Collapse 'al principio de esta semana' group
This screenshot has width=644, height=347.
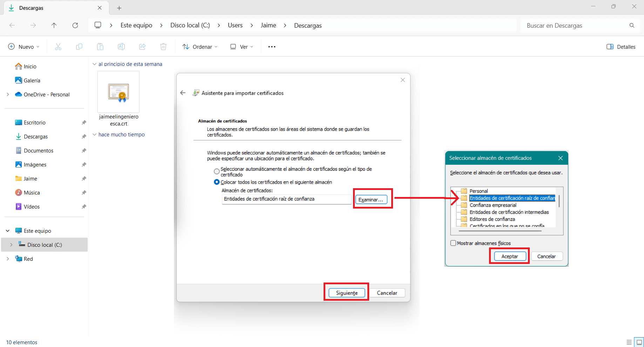tap(94, 64)
